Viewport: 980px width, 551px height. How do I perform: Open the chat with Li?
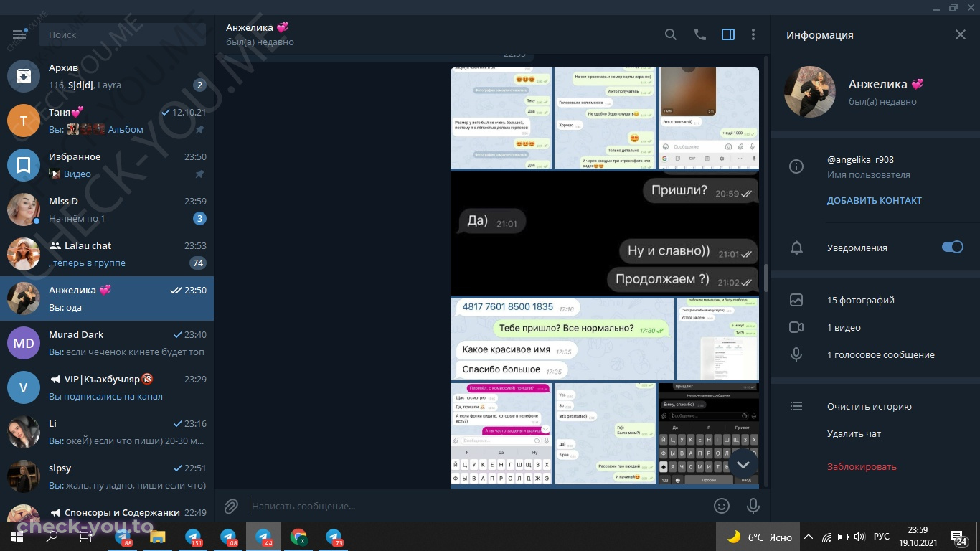pyautogui.click(x=107, y=432)
